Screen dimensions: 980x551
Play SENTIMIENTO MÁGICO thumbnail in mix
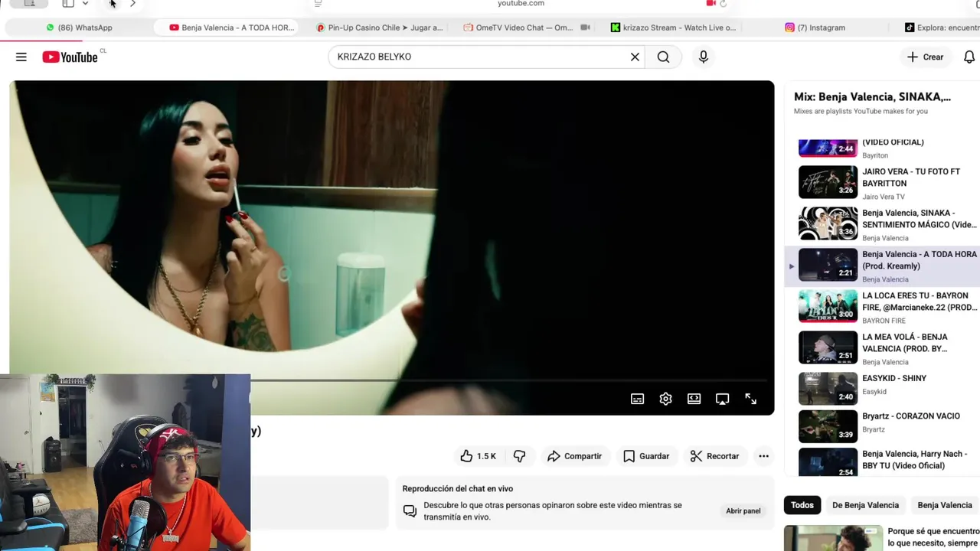pyautogui.click(x=828, y=223)
